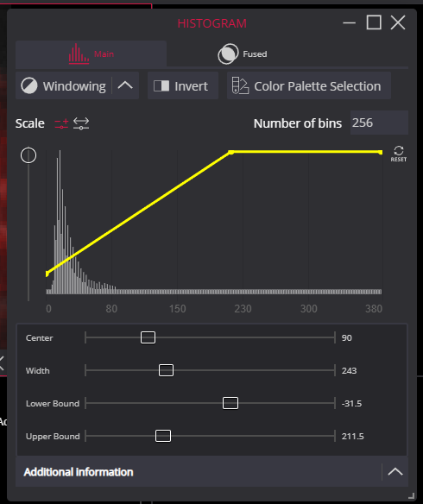Click the Width slider handle

click(x=166, y=370)
